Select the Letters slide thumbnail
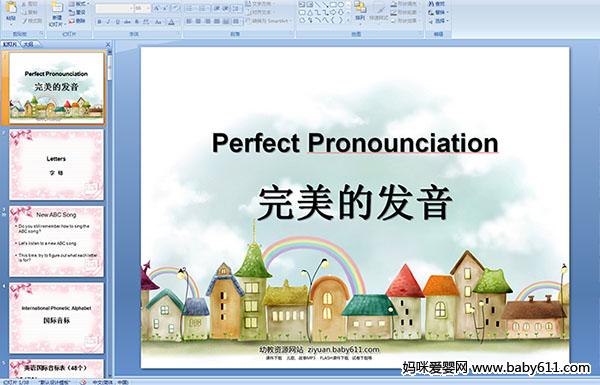 [56, 165]
